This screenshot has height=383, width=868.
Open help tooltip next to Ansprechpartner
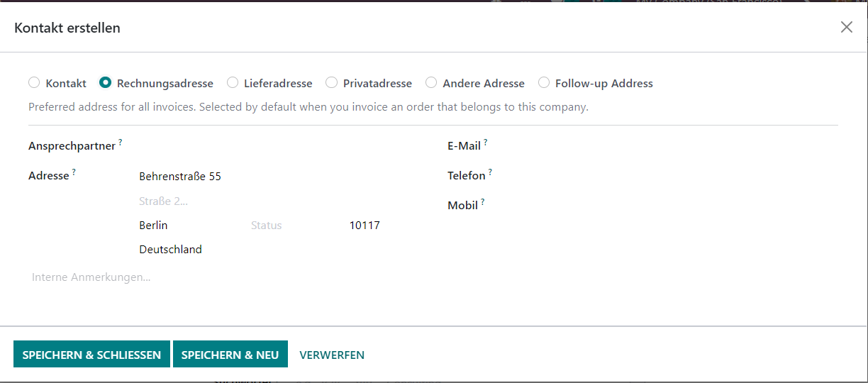click(121, 143)
